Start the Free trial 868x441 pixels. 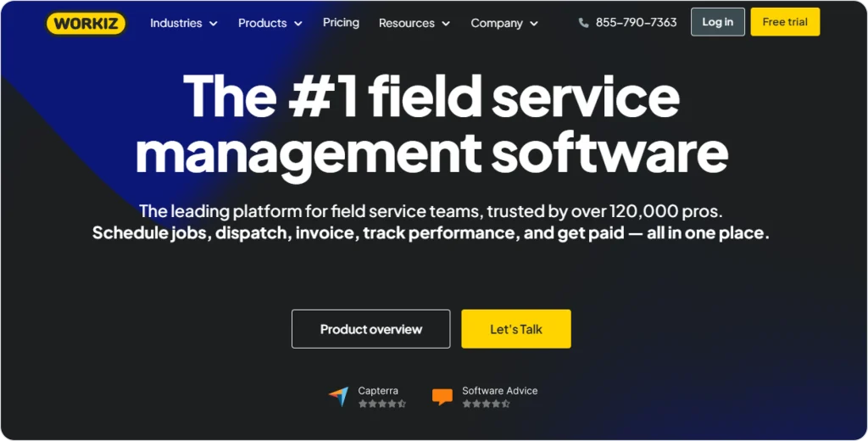pos(785,22)
